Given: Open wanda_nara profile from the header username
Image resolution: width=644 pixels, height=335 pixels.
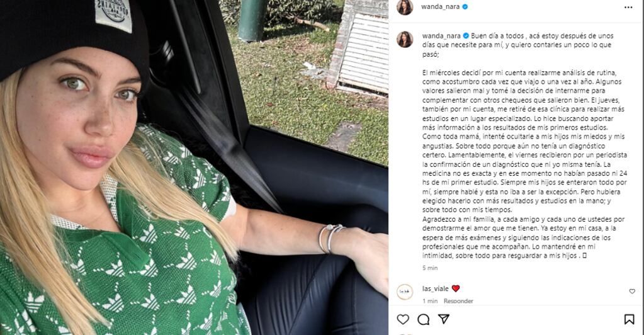Looking at the screenshot, I should (440, 6).
